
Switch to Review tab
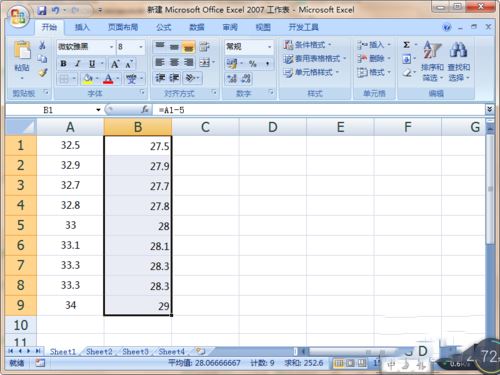click(230, 27)
